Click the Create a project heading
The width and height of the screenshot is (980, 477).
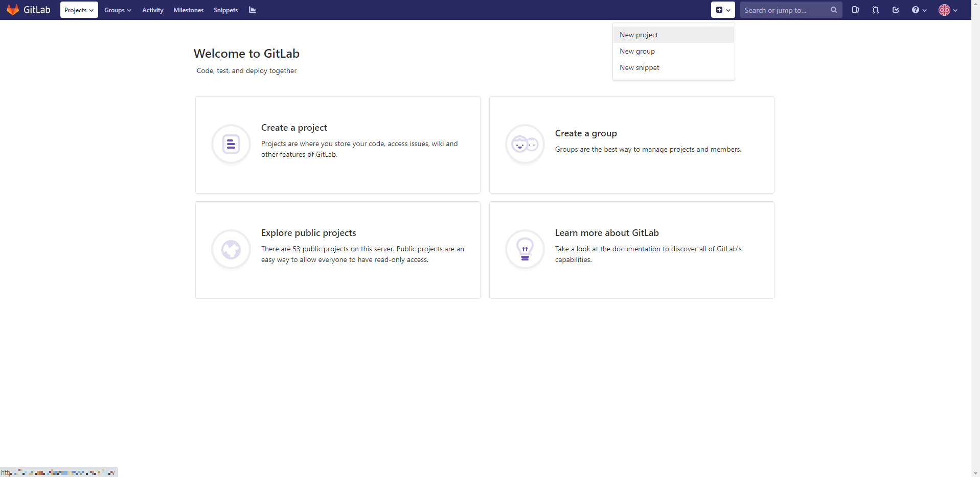tap(294, 128)
